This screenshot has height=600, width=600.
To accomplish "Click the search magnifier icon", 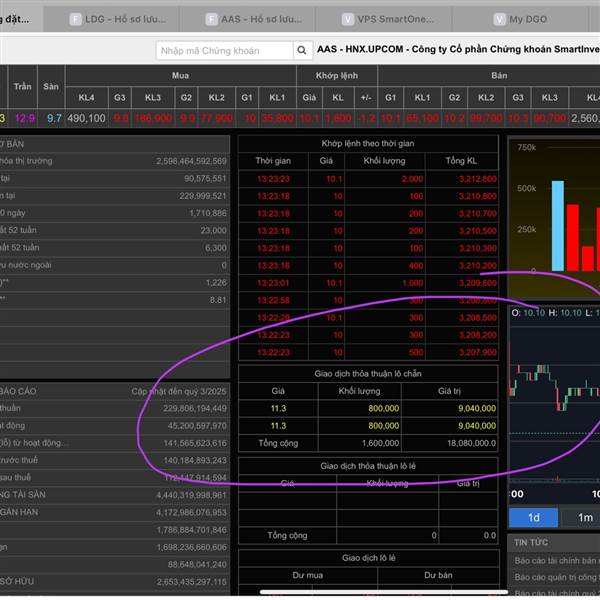I will [x=302, y=50].
